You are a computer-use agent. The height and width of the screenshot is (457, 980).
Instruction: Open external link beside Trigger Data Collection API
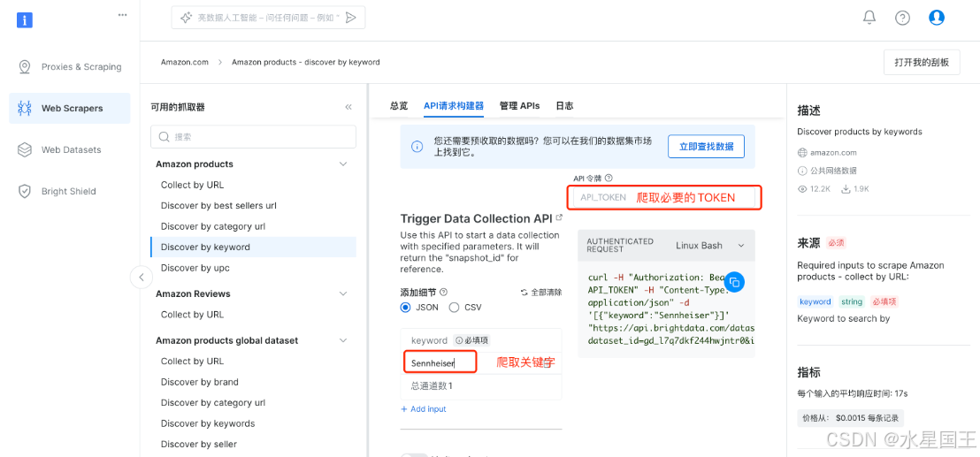(x=559, y=217)
